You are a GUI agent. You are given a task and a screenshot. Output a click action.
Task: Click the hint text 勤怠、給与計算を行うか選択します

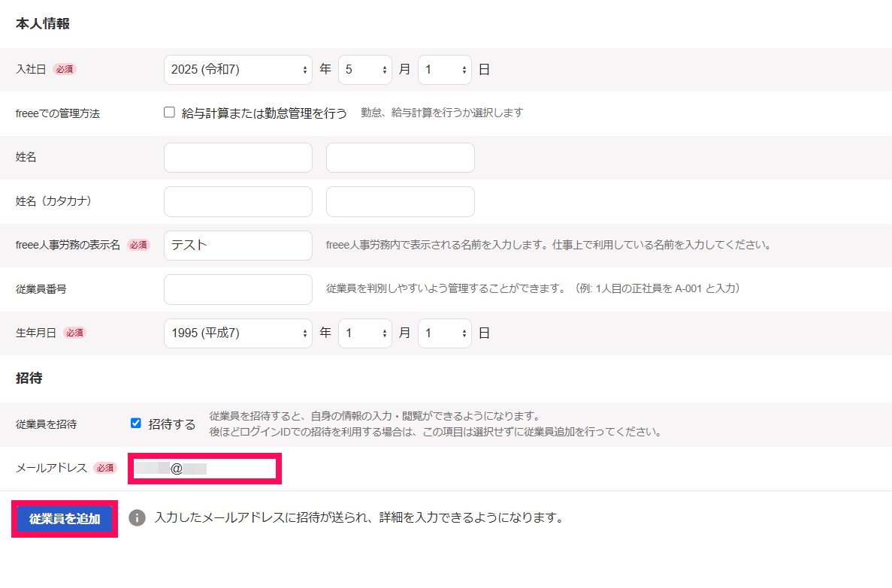(442, 113)
